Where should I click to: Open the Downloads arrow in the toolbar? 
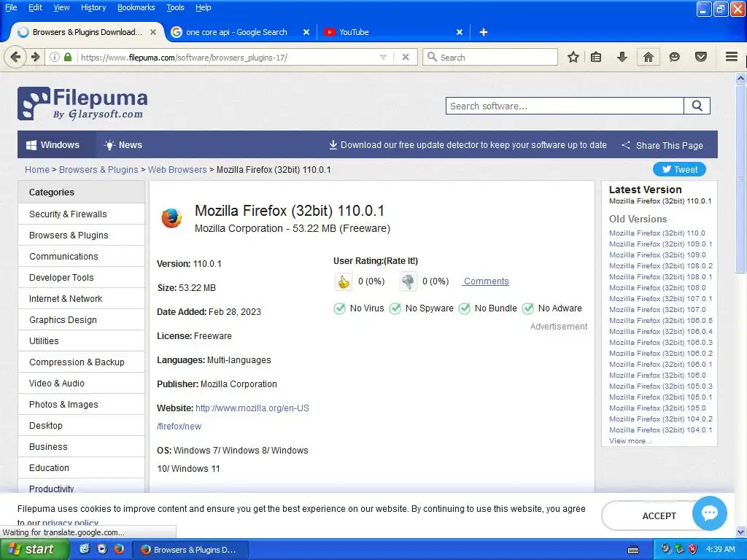(622, 57)
